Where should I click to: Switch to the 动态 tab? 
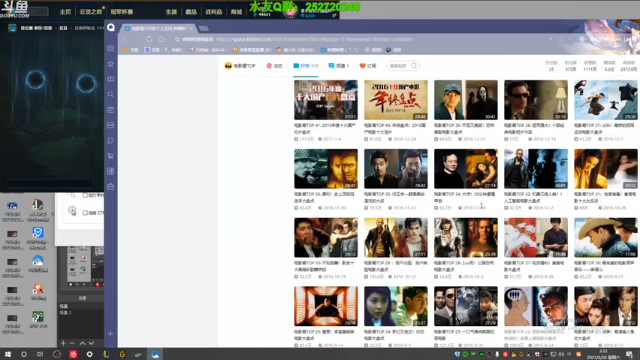pos(274,66)
